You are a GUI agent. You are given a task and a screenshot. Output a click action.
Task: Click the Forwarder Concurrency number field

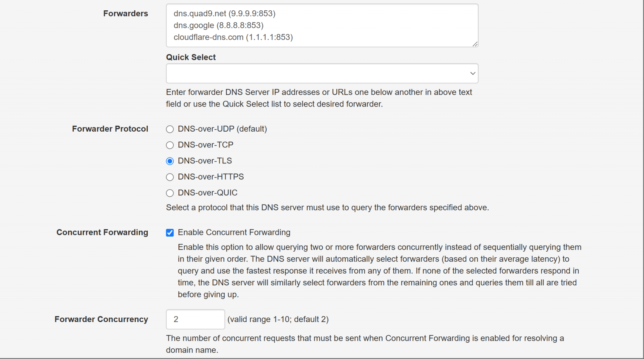click(x=195, y=319)
